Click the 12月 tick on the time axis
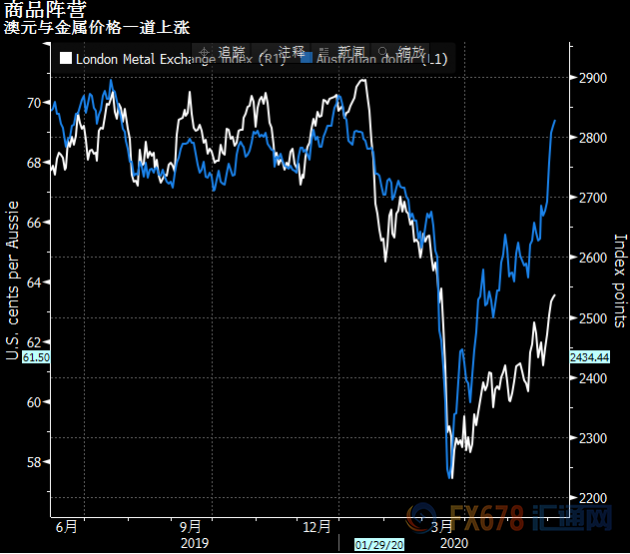This screenshot has height=554, width=630. pos(316,527)
